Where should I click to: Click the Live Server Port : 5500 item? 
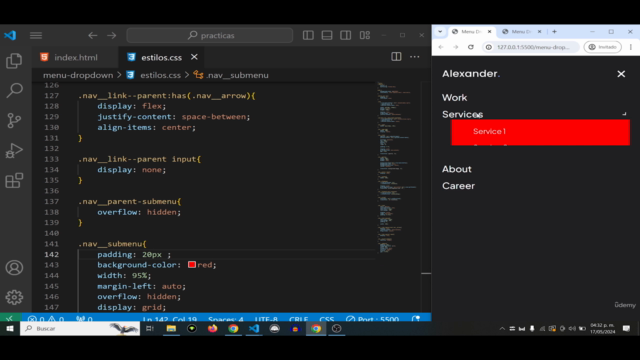[372, 319]
